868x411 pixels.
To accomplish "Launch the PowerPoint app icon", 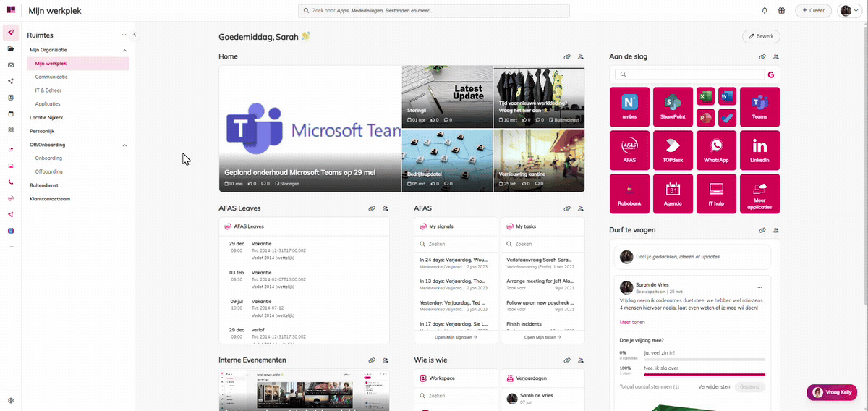I will (706, 117).
